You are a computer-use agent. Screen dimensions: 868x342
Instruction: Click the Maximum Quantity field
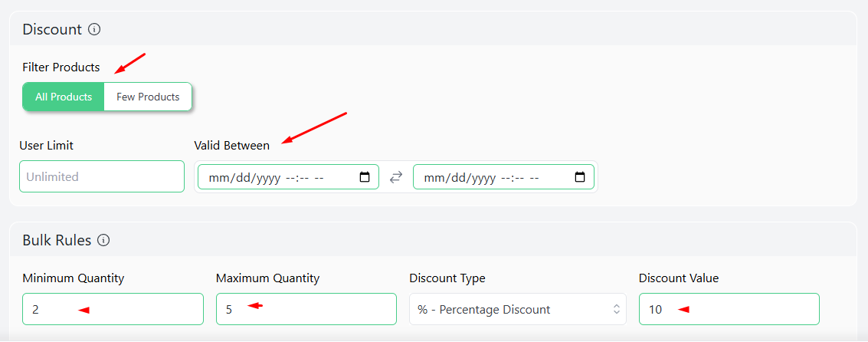(x=306, y=309)
